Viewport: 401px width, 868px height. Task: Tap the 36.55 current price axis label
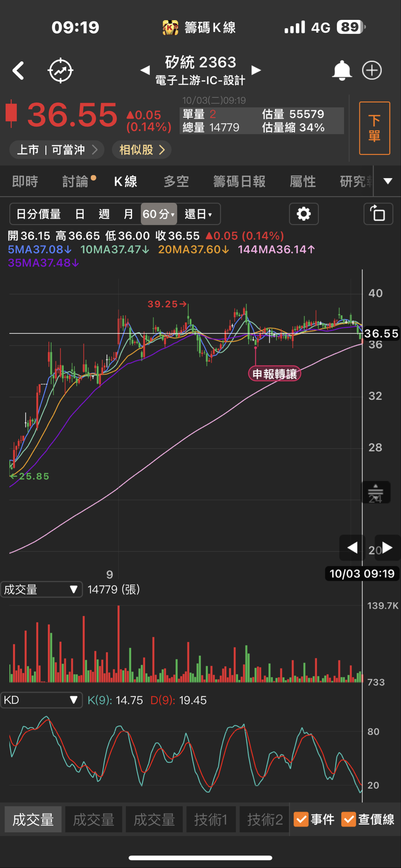click(x=381, y=333)
